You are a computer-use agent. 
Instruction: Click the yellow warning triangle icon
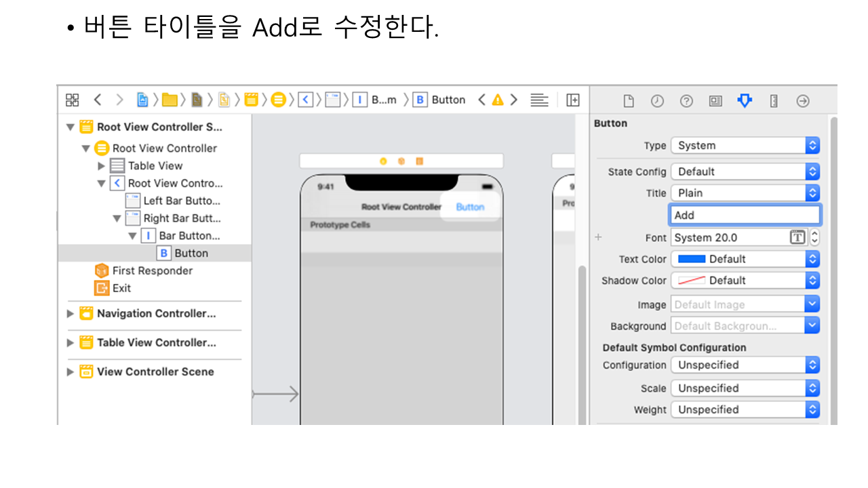(x=498, y=100)
